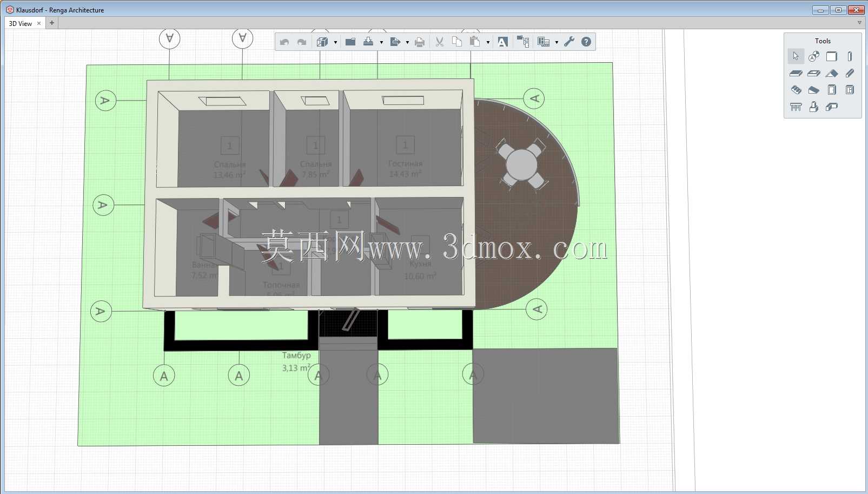Screen dimensions: 868x494
Task: Pick the Railing tool
Action: pos(796,107)
